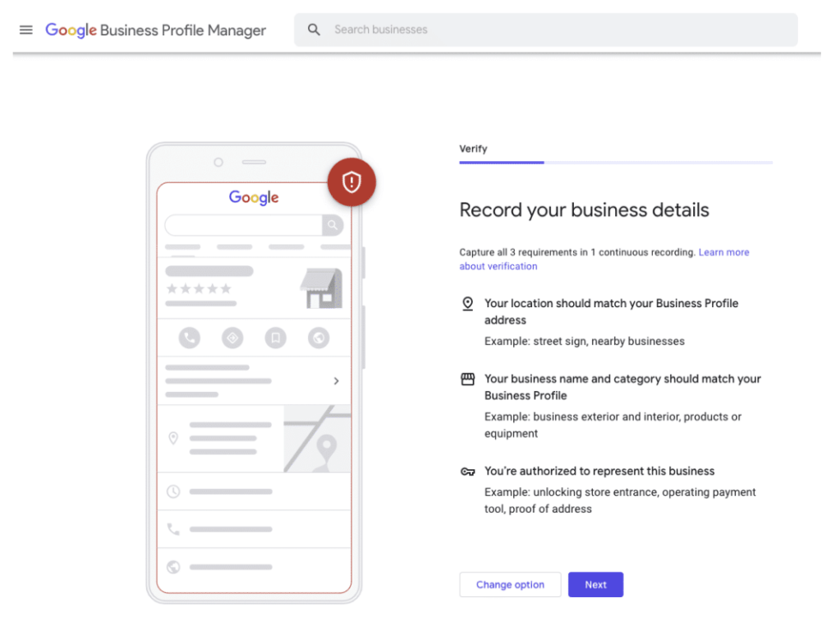Click the storefront illustration in mockup
The image size is (831, 644).
point(322,288)
